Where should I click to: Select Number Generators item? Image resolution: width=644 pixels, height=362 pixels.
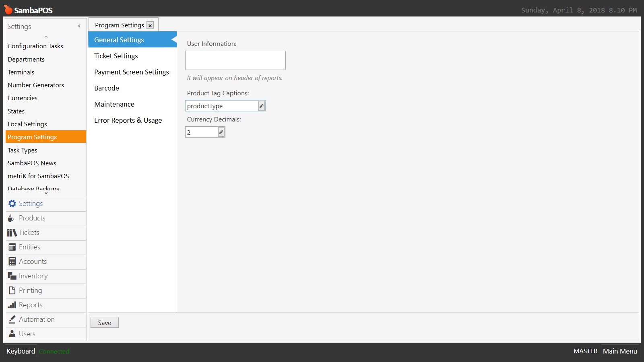point(46,85)
